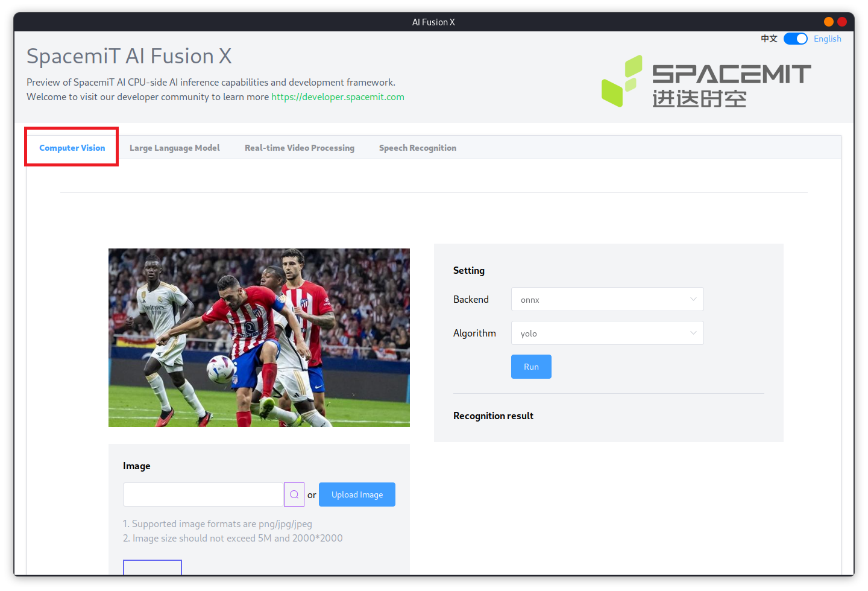The image size is (868, 591).
Task: Open the Computer Vision tab
Action: click(72, 148)
